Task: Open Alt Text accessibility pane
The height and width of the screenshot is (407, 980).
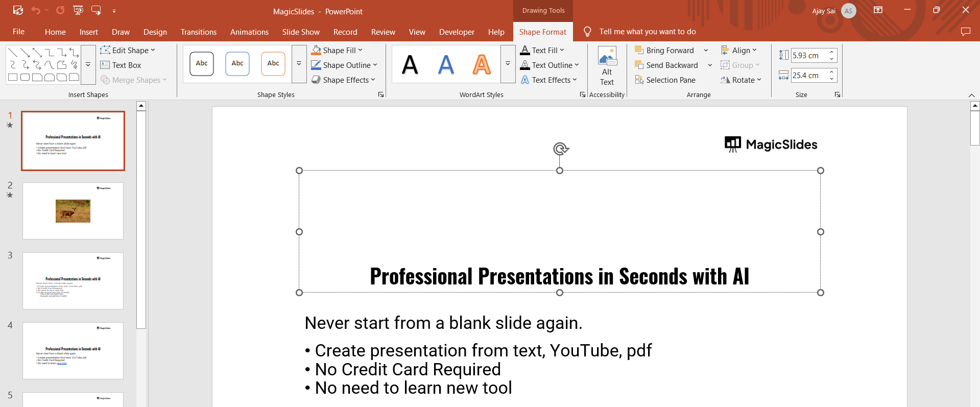Action: point(607,66)
